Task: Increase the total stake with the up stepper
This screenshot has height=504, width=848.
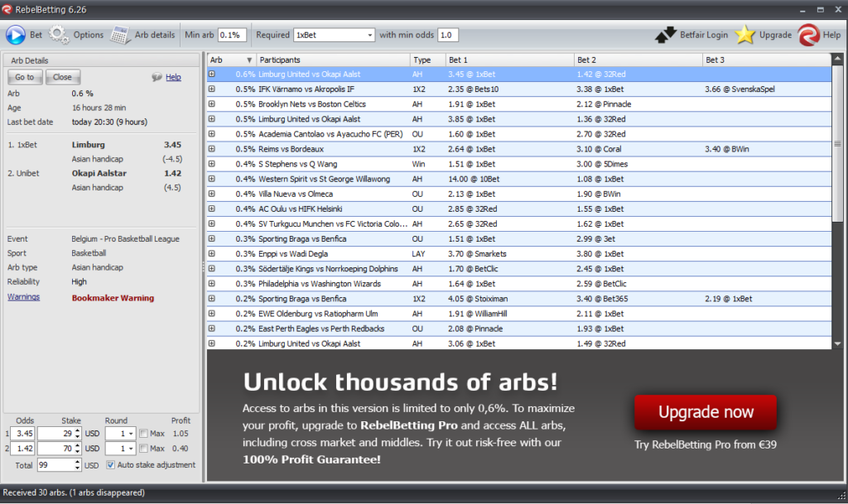Action: point(78,461)
